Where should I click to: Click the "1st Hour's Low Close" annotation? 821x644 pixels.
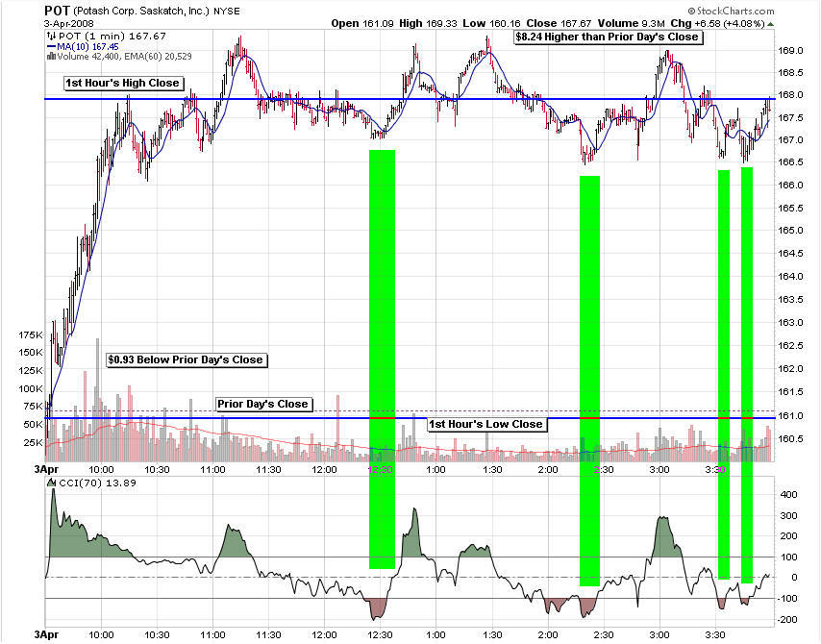[486, 424]
